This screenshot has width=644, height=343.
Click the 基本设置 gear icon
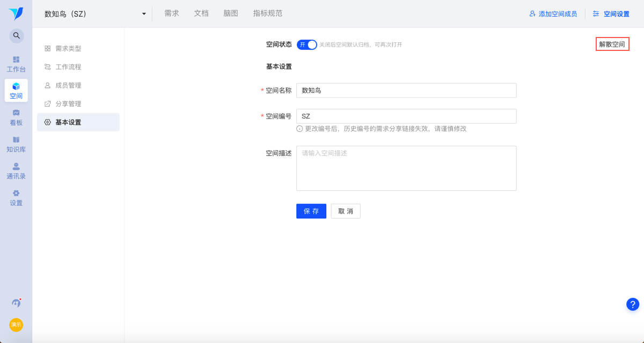(48, 122)
